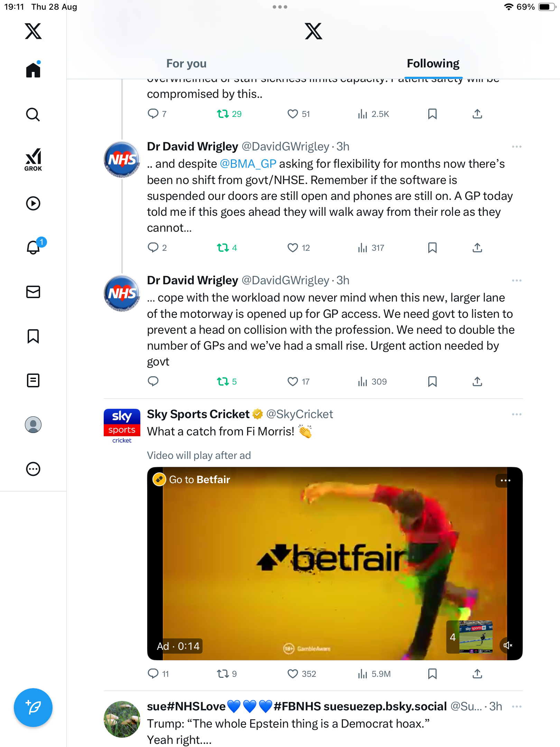Open Notifications bell with 1 badge
Image resolution: width=560 pixels, height=747 pixels.
tap(34, 247)
